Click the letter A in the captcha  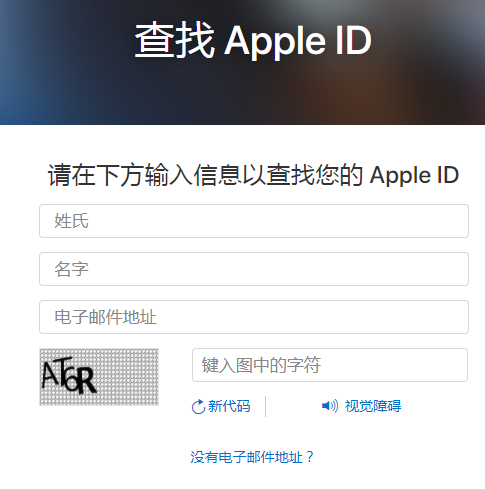[x=50, y=374]
